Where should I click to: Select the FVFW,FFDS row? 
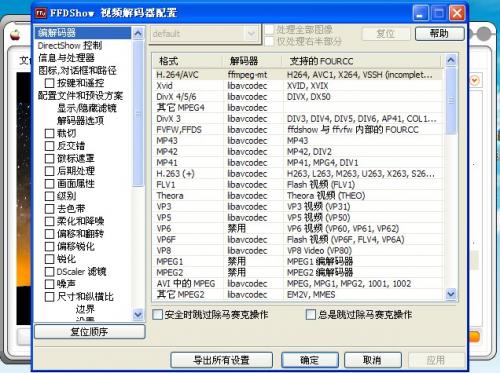[x=298, y=130]
